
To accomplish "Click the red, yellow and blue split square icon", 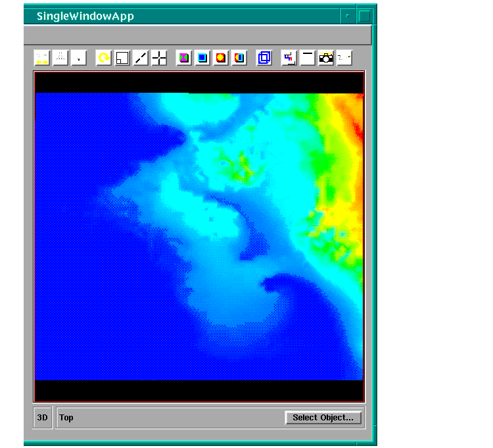I will pos(239,58).
